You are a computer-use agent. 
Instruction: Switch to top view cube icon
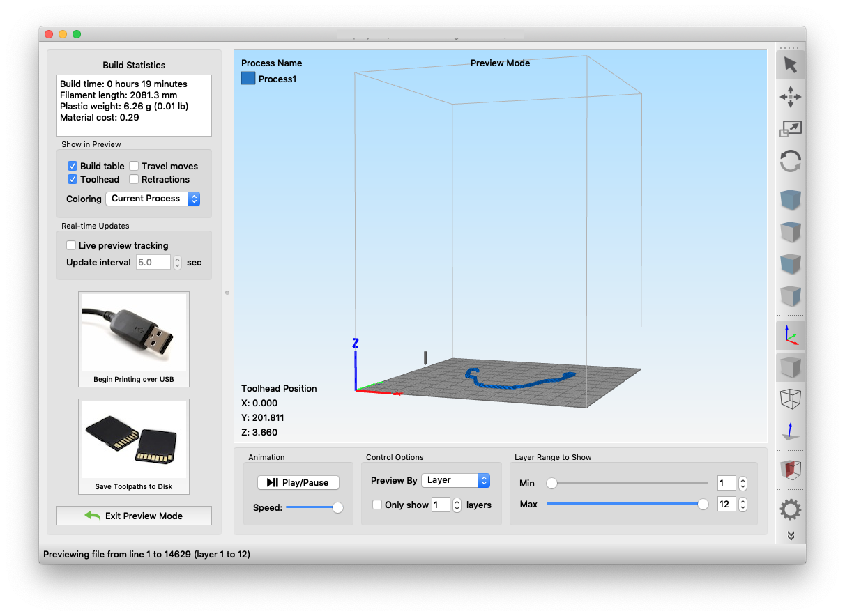(790, 233)
